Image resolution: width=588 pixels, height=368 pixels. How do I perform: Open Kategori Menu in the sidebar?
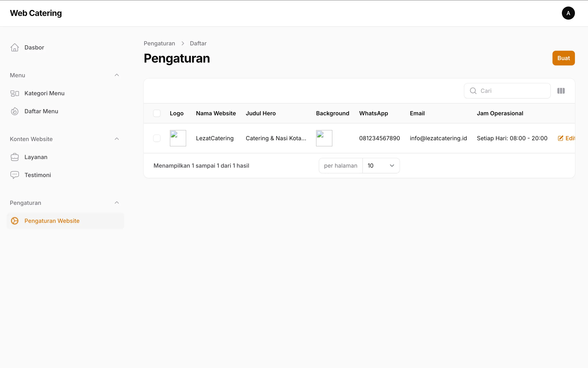tap(65, 93)
